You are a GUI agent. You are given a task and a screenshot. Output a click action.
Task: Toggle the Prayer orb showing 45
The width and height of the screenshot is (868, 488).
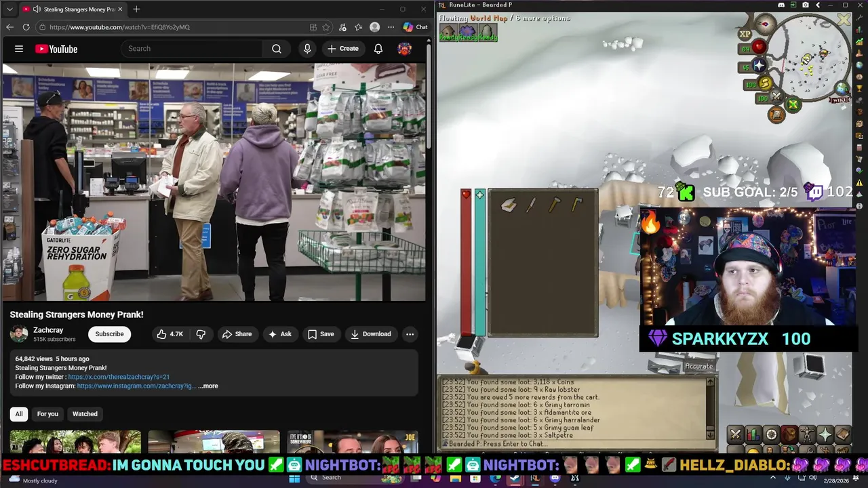click(754, 66)
